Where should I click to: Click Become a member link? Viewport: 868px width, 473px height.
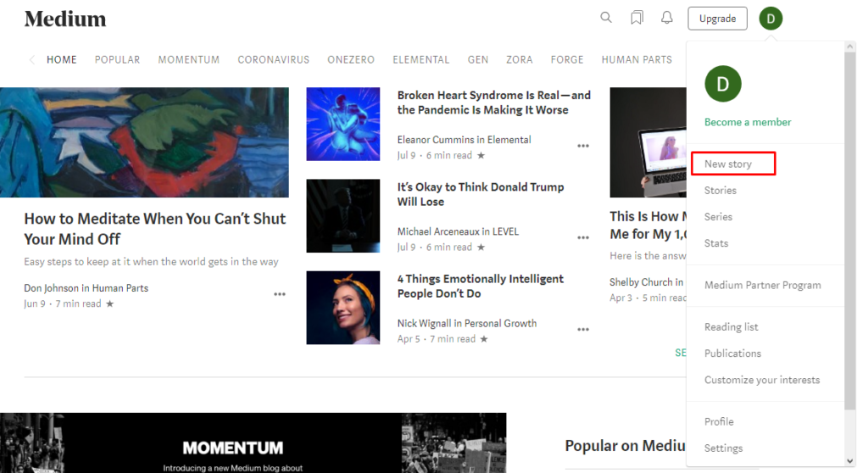coord(748,122)
